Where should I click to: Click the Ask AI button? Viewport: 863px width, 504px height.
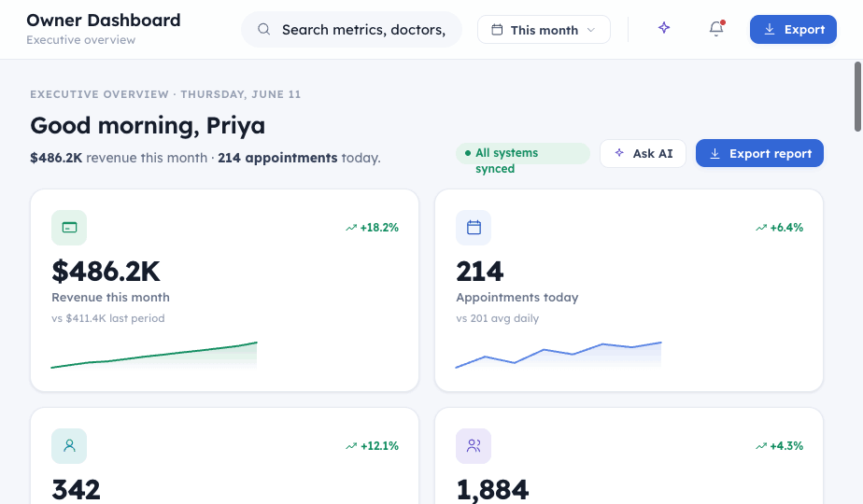tap(643, 153)
